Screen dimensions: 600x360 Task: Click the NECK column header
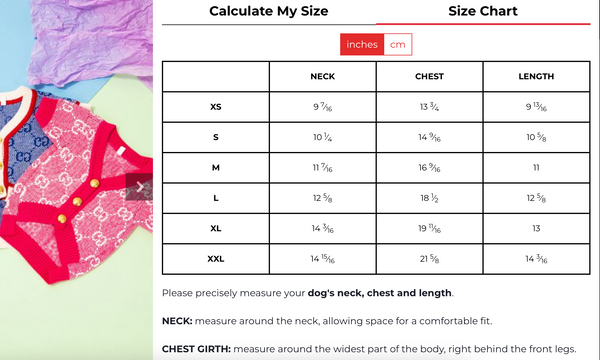click(323, 76)
